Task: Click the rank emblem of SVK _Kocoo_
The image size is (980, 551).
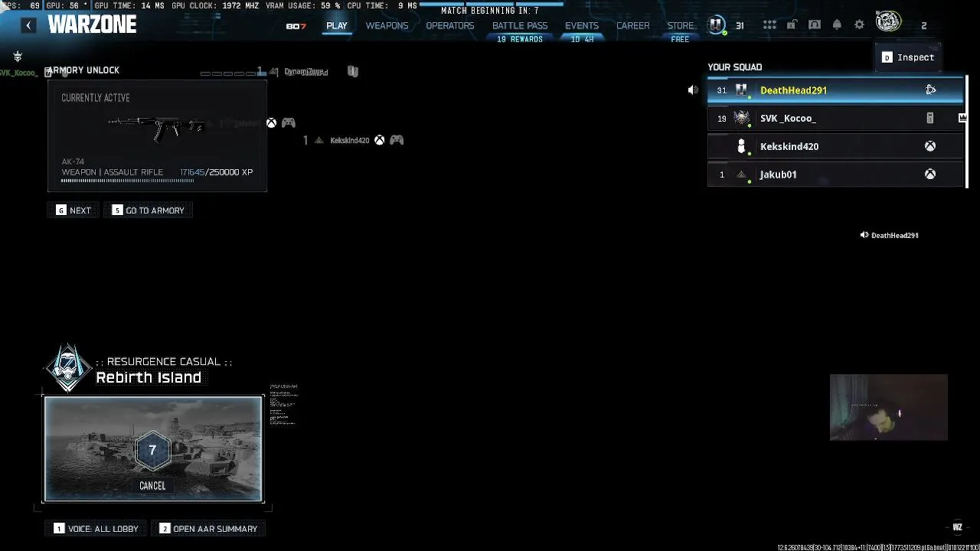Action: point(741,118)
